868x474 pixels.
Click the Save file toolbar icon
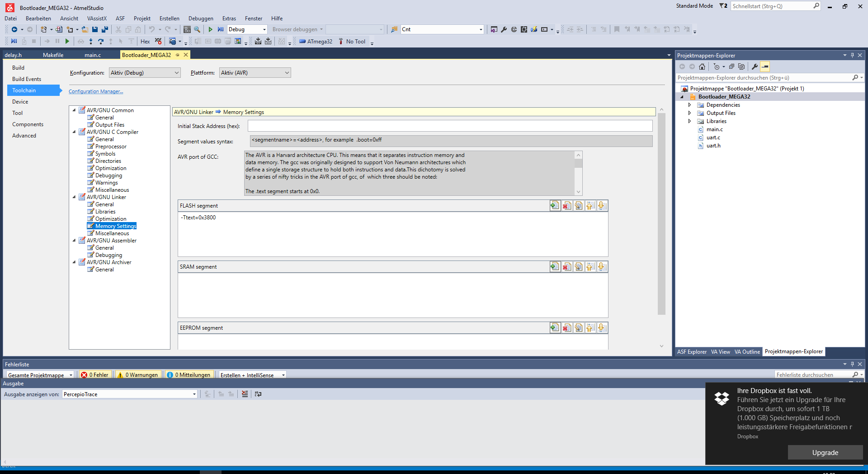(x=95, y=29)
